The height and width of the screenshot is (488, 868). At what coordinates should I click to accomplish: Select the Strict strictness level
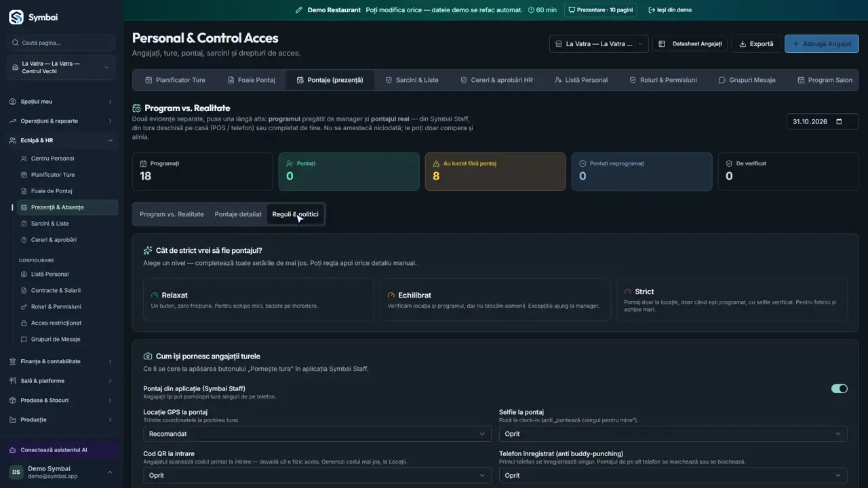pyautogui.click(x=732, y=300)
